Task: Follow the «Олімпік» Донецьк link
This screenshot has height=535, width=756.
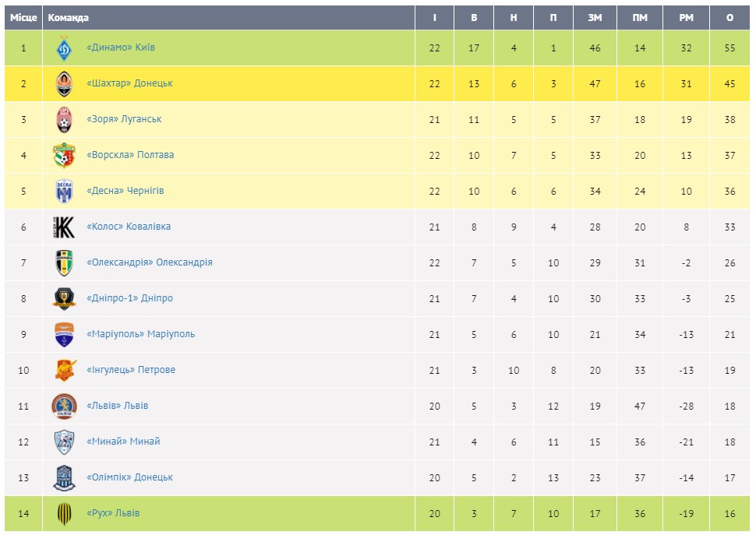Action: pyautogui.click(x=129, y=477)
